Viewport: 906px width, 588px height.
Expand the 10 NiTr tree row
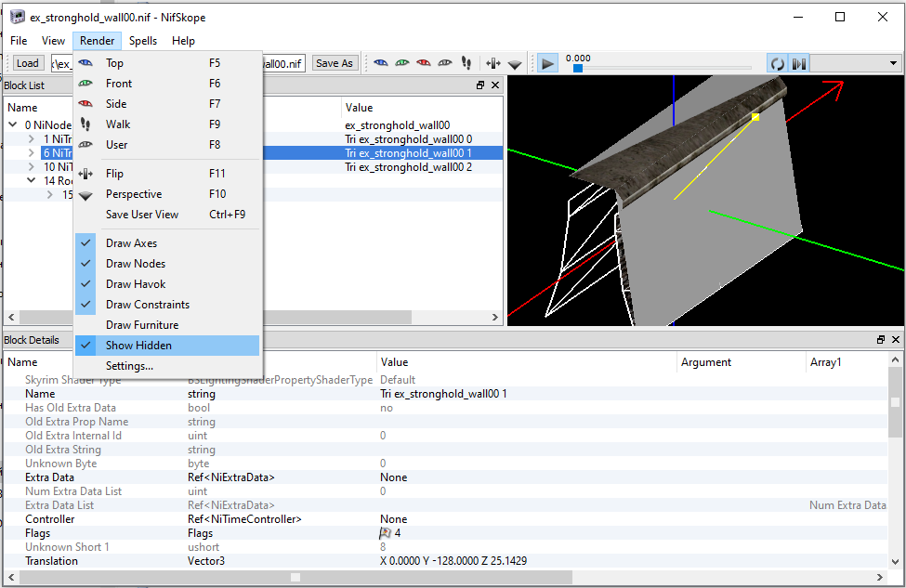point(32,167)
